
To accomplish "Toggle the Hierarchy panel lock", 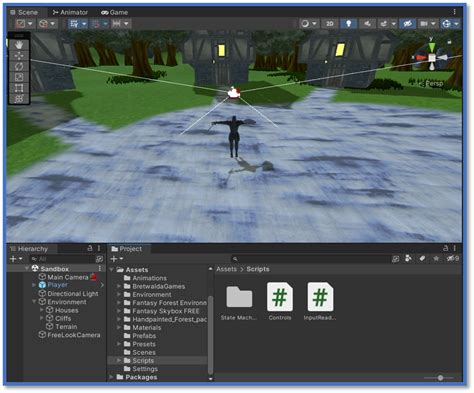I will coord(90,248).
